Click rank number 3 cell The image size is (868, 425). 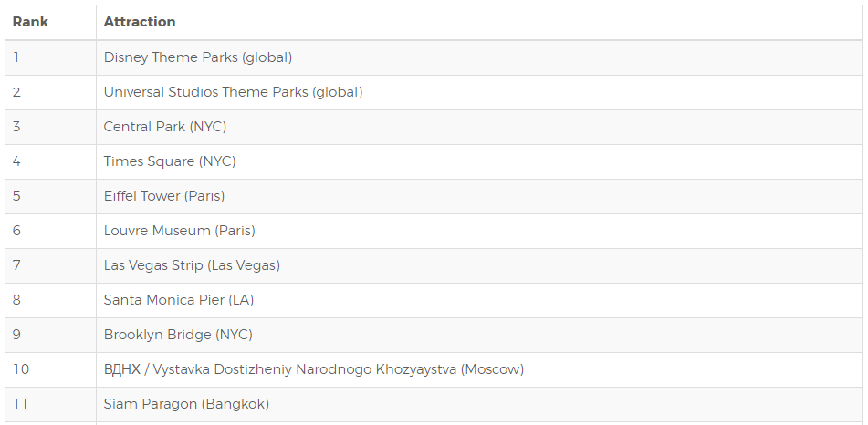pyautogui.click(x=50, y=127)
